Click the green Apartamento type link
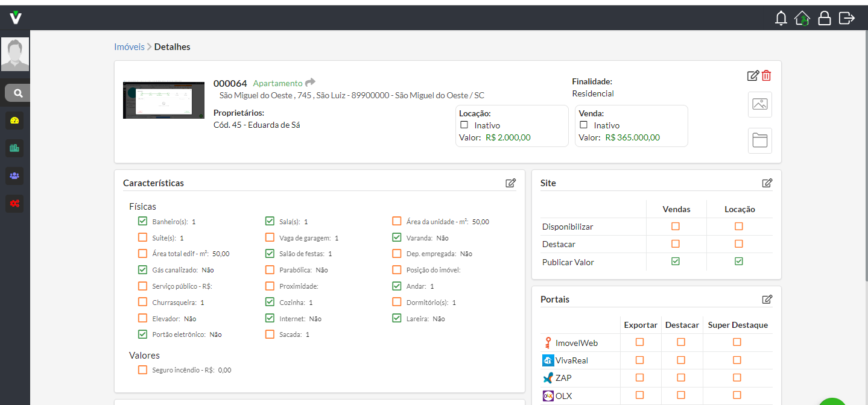The image size is (868, 405). point(277,83)
